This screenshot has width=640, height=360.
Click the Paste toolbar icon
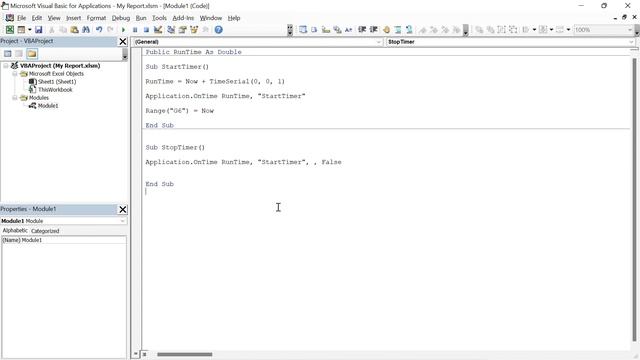[x=74, y=30]
